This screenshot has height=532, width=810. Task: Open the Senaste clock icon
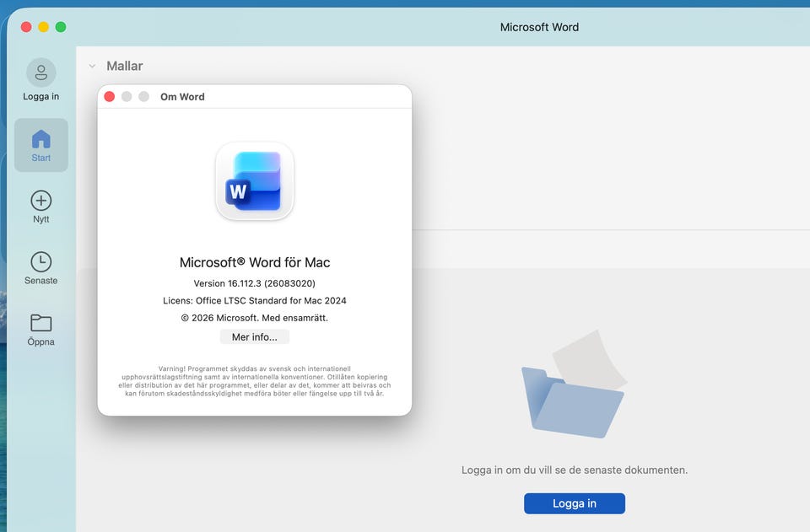[40, 261]
